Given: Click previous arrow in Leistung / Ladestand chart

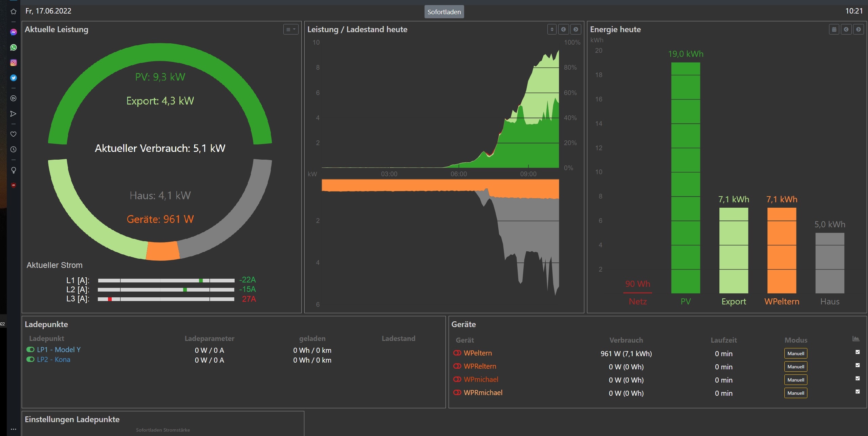Looking at the screenshot, I should coord(563,29).
